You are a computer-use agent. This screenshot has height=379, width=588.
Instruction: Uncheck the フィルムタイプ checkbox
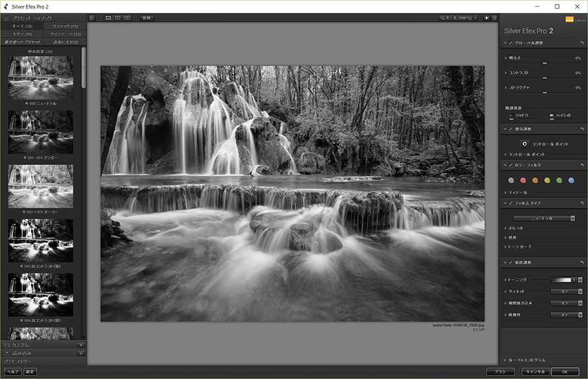click(x=511, y=203)
